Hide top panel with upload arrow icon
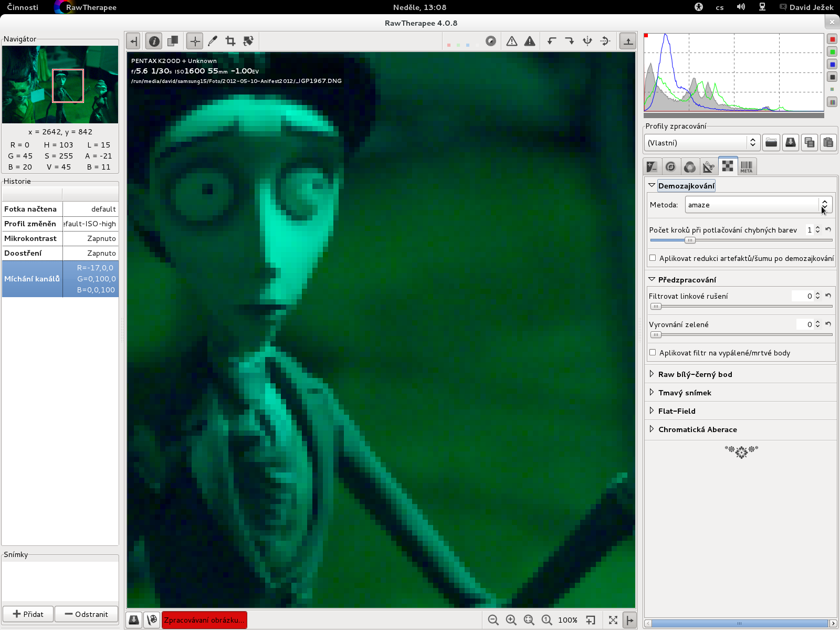The image size is (840, 630). tap(628, 41)
